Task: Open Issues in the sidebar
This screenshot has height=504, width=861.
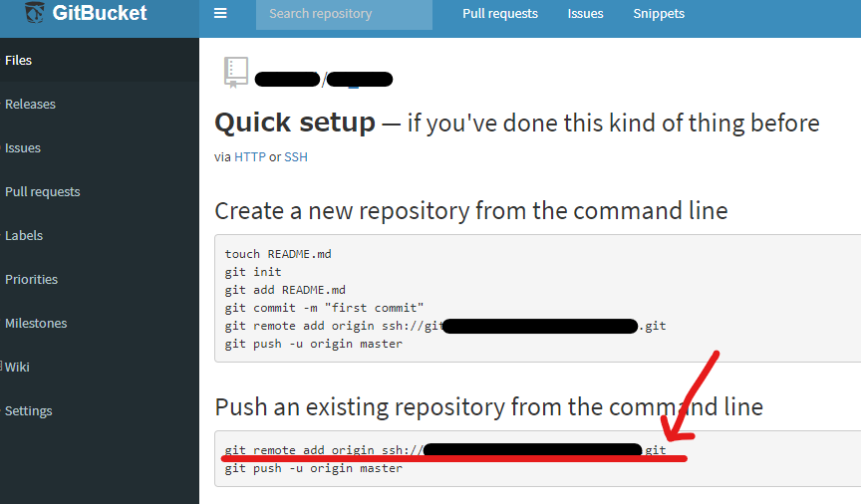Action: [100, 147]
